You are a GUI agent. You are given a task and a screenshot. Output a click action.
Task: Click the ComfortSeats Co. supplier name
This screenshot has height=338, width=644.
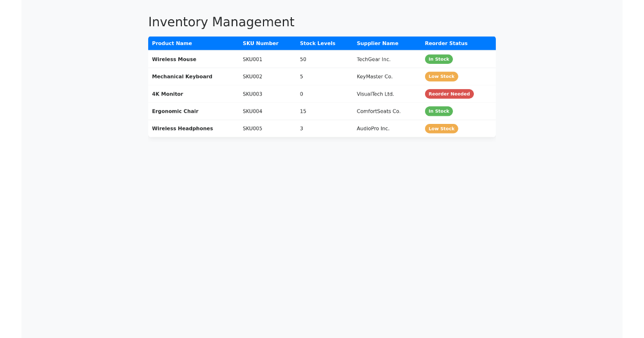[x=378, y=111]
